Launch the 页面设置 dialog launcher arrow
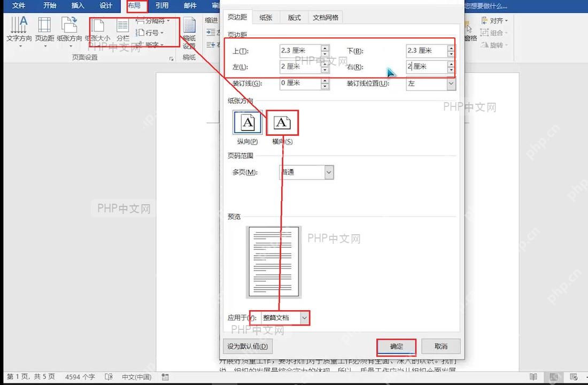The height and width of the screenshot is (385, 588). coord(172,58)
